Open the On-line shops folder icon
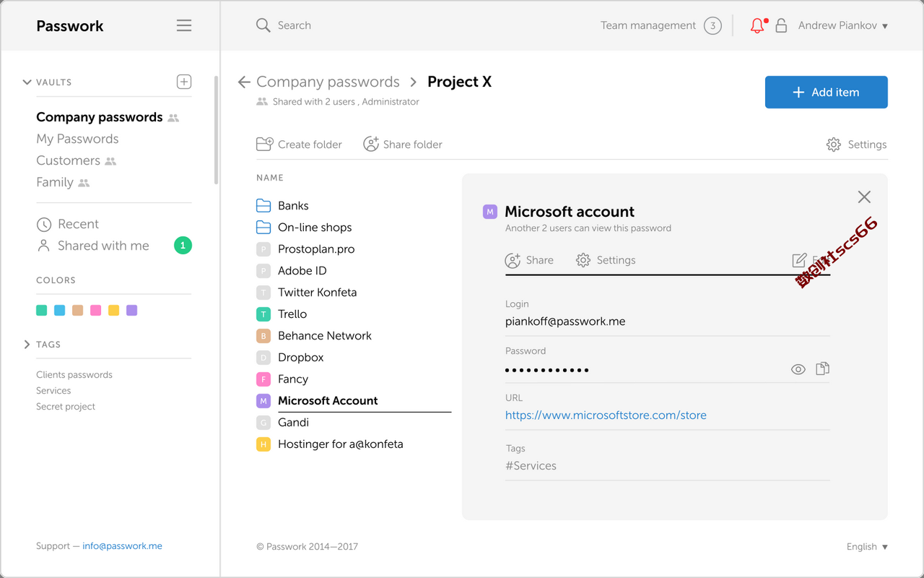This screenshot has width=924, height=578. (x=263, y=227)
